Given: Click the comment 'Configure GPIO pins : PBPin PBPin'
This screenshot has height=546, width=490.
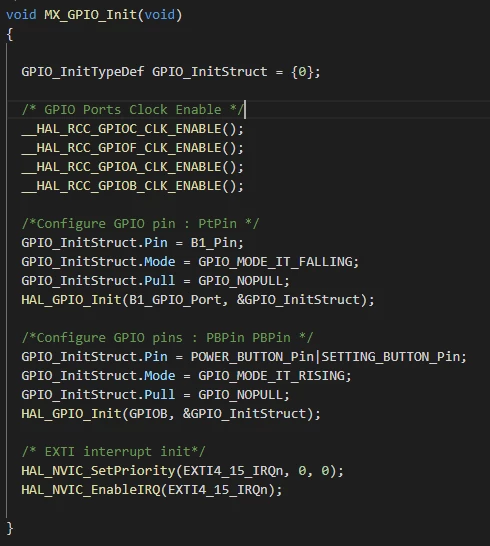Looking at the screenshot, I should tap(167, 338).
